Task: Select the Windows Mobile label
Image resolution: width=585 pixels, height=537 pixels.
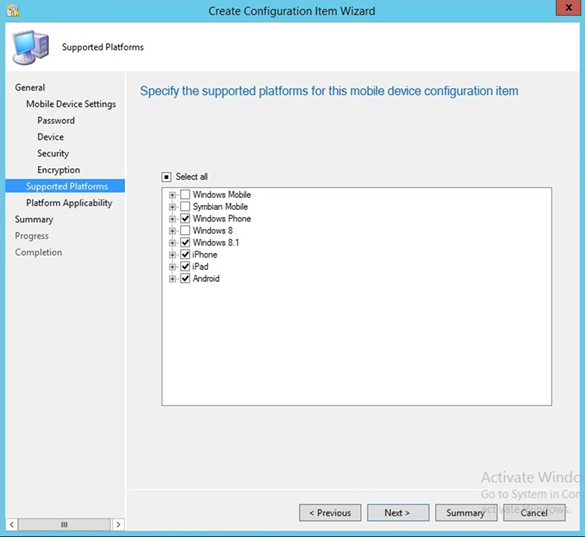Action: click(222, 194)
